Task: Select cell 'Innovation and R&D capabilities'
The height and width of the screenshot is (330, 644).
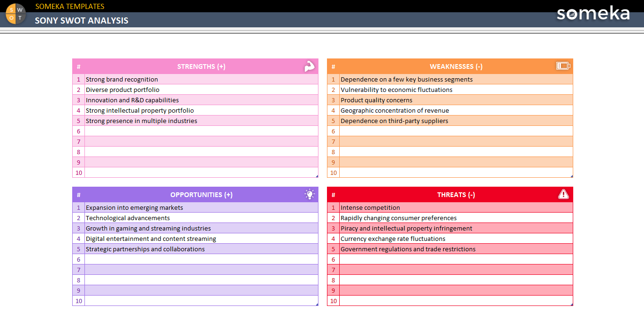Action: pos(201,100)
